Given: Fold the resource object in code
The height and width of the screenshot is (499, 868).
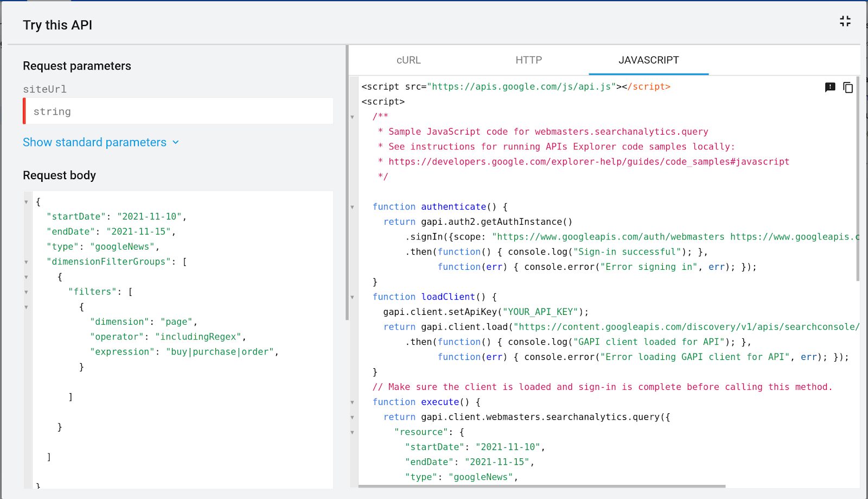Looking at the screenshot, I should point(352,432).
